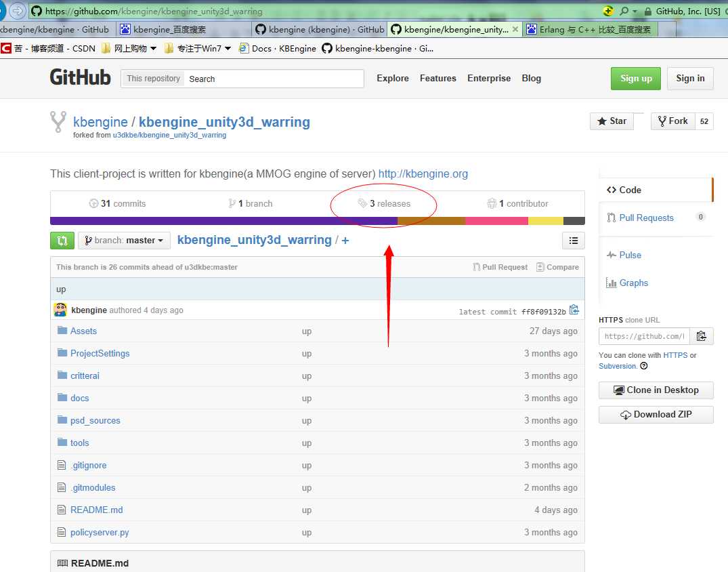View the 31 commits link
The width and height of the screenshot is (728, 572).
(x=117, y=203)
